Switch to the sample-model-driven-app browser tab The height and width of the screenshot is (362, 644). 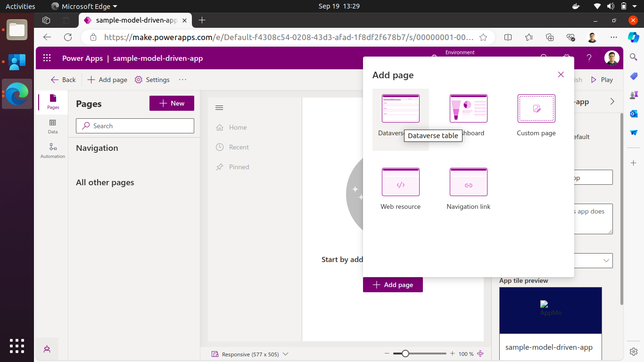point(135,20)
